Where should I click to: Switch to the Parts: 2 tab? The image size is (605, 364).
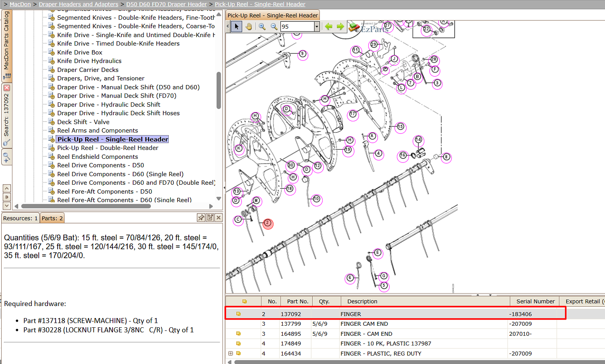pyautogui.click(x=52, y=218)
